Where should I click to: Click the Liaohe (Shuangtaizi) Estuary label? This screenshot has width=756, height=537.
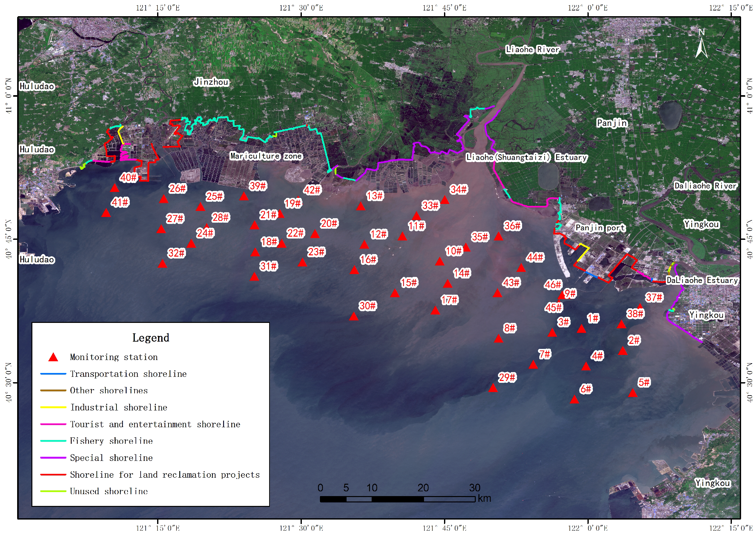[x=527, y=157]
